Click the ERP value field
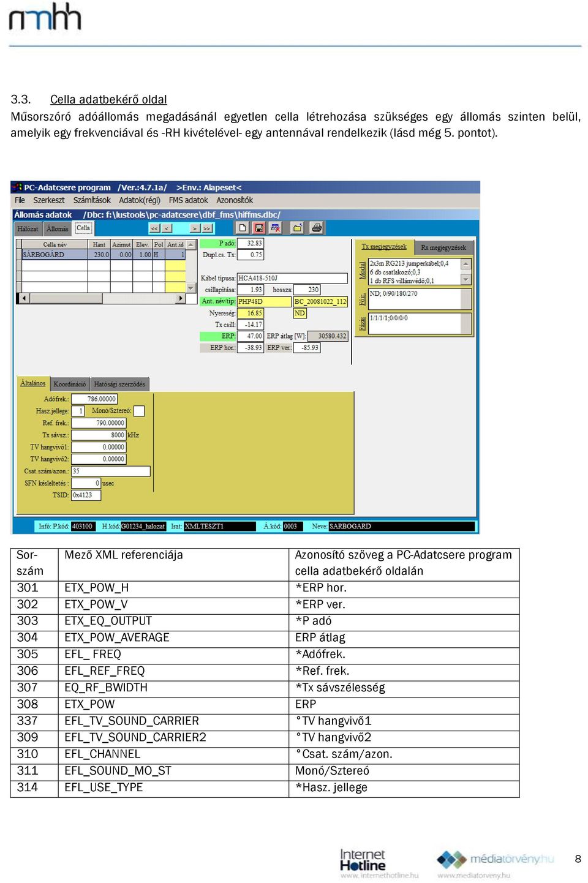The width and height of the screenshot is (588, 883). [x=251, y=336]
